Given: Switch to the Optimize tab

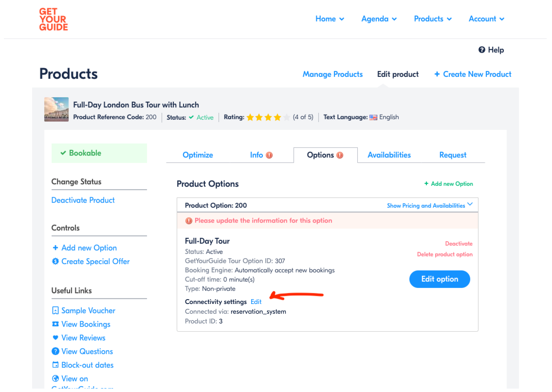Looking at the screenshot, I should click(x=198, y=155).
